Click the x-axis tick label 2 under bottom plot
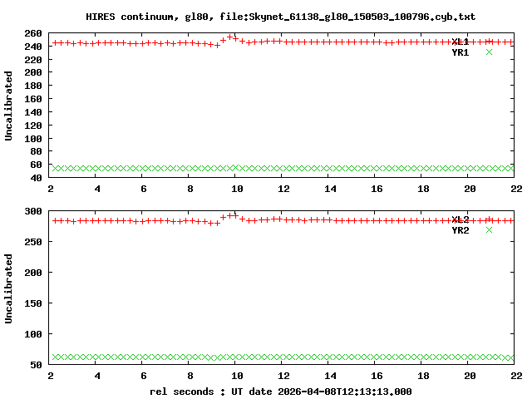Screen dimensions: 532x399 pyautogui.click(x=51, y=376)
